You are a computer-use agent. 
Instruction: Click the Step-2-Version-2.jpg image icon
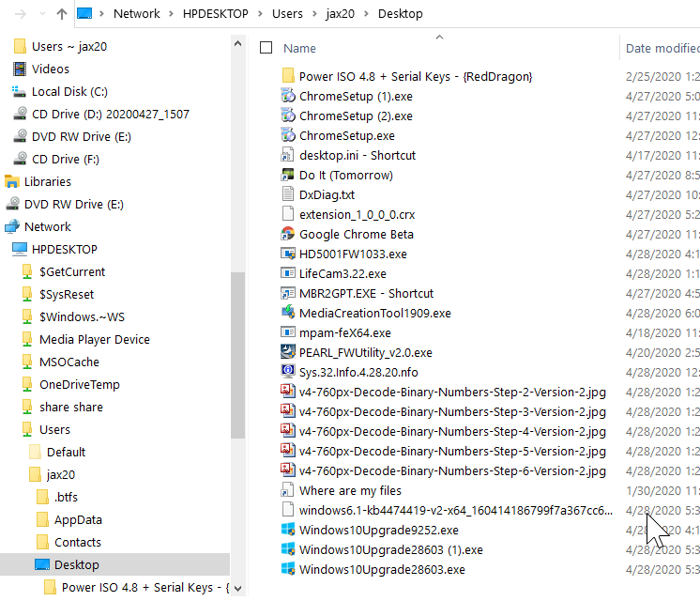click(288, 392)
